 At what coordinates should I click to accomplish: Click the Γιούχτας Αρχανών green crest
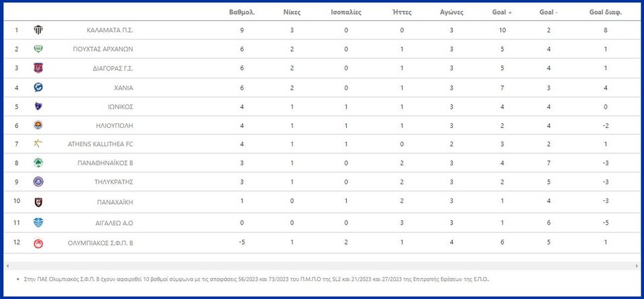[38, 49]
